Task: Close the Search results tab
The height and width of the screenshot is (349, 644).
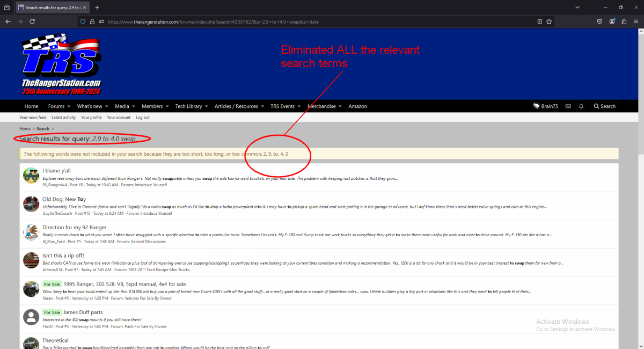Action: tap(85, 8)
